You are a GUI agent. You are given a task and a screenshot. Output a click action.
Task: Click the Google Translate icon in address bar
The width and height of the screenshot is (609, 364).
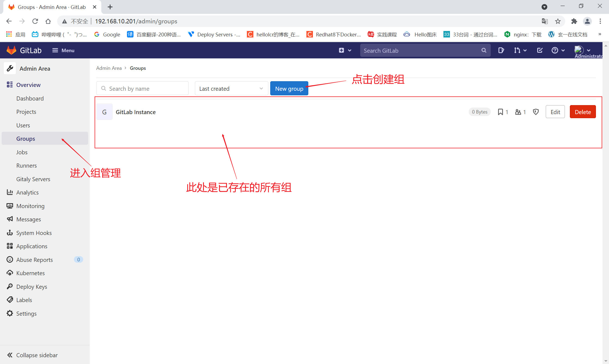pyautogui.click(x=545, y=21)
